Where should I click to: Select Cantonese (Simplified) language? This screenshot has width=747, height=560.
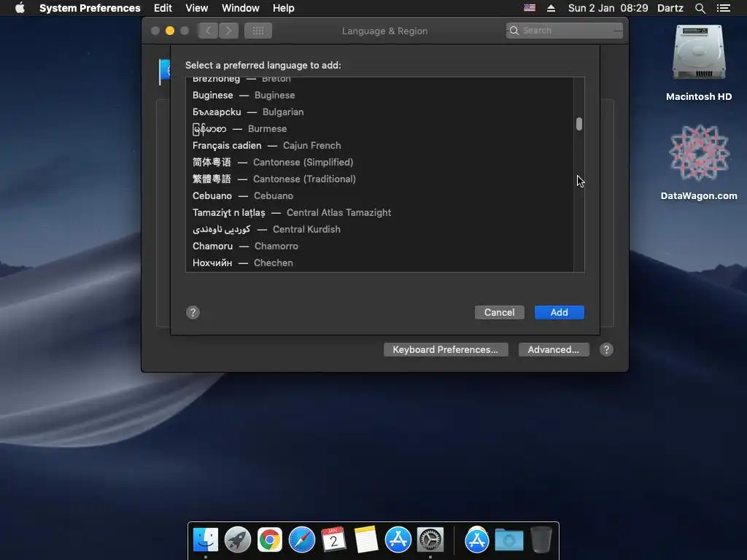click(x=379, y=163)
